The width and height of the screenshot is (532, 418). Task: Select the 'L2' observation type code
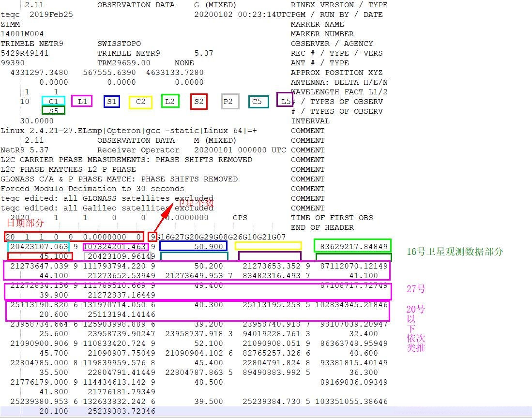(x=169, y=102)
